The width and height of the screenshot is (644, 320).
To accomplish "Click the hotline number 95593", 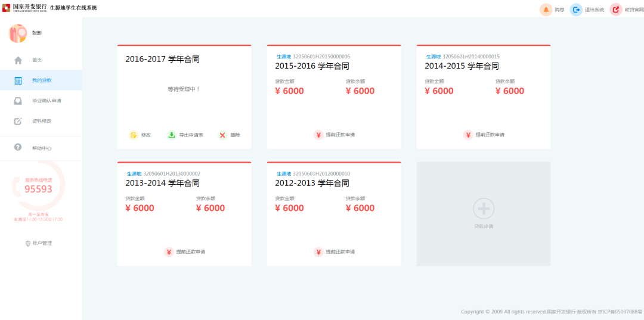I will click(x=39, y=189).
